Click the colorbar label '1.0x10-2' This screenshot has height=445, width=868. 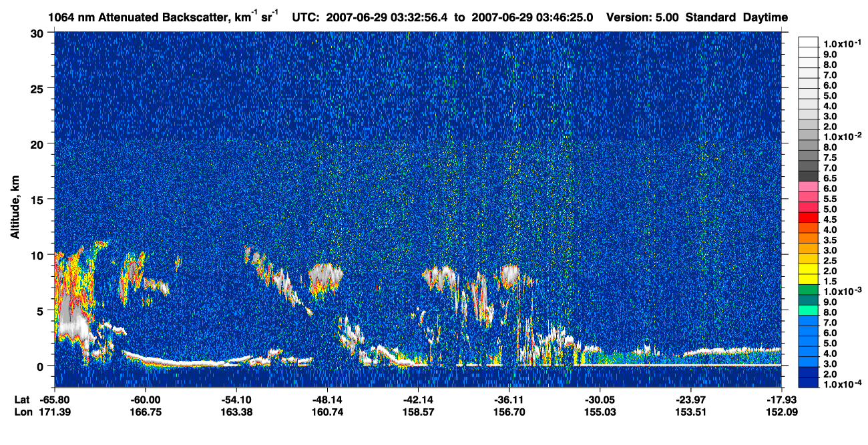click(x=841, y=135)
